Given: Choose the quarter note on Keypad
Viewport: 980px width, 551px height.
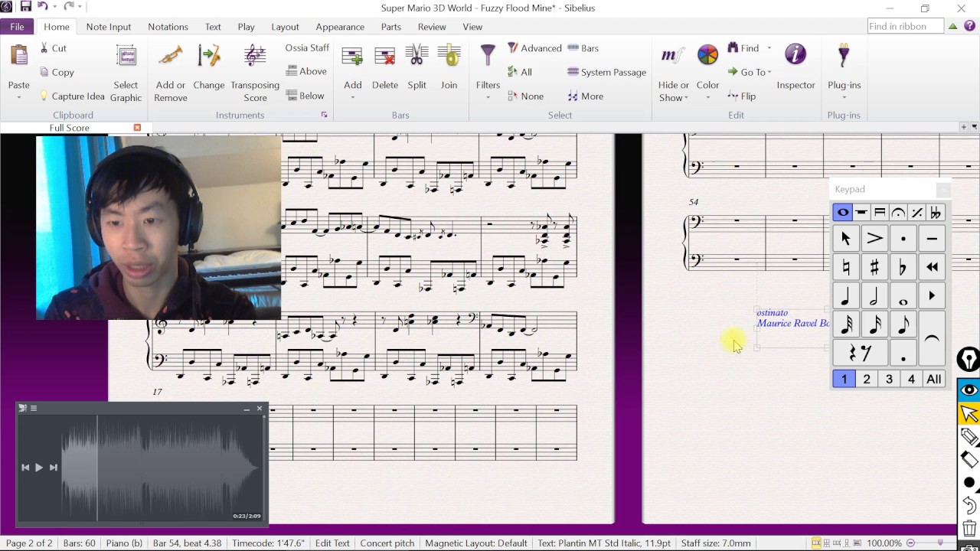Looking at the screenshot, I should click(846, 296).
